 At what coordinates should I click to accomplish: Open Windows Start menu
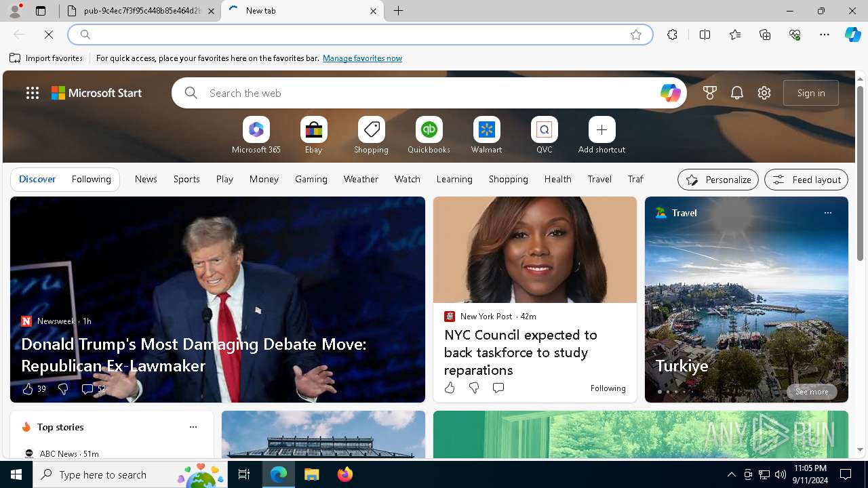(x=16, y=474)
